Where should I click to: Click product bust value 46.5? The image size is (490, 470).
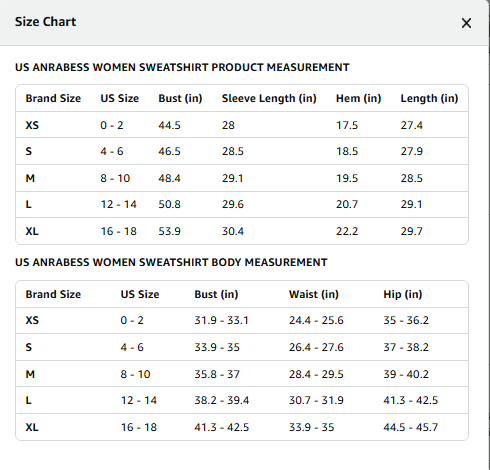[169, 151]
